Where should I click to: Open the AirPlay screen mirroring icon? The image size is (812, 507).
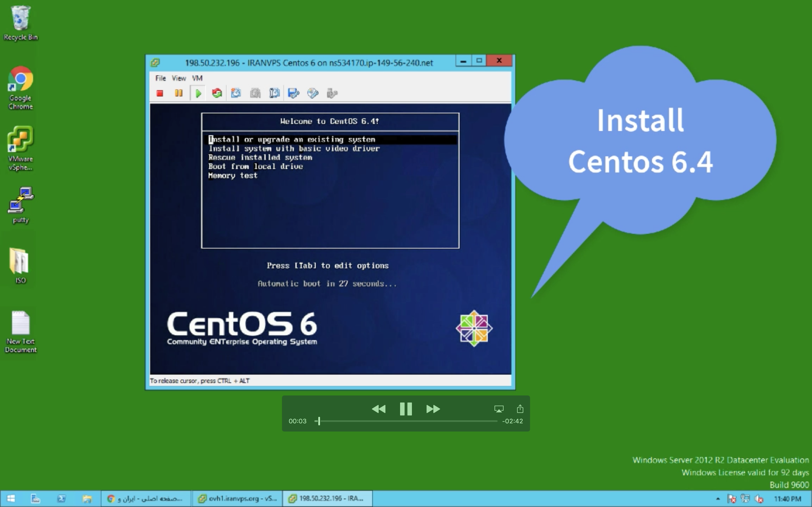point(498,409)
